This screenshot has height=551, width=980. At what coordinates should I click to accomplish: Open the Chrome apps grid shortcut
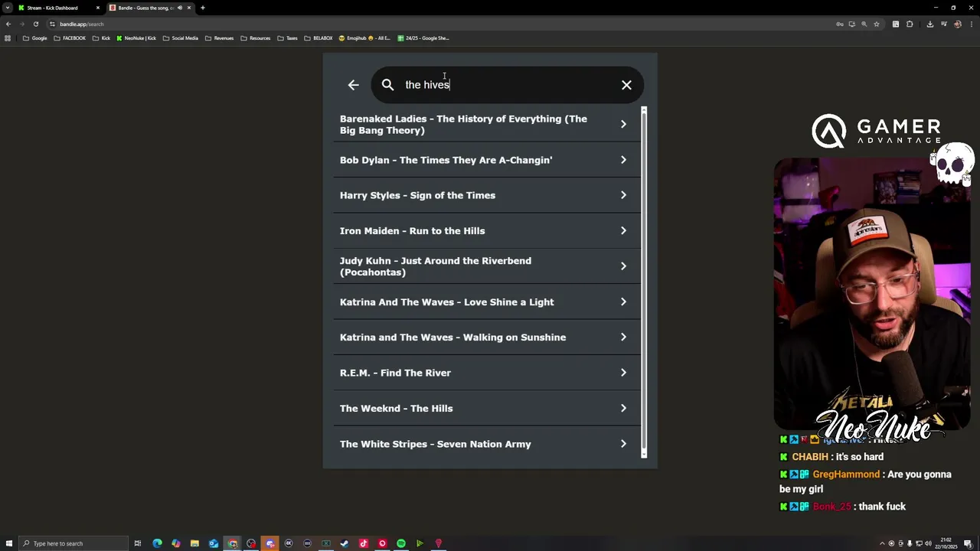tap(8, 38)
